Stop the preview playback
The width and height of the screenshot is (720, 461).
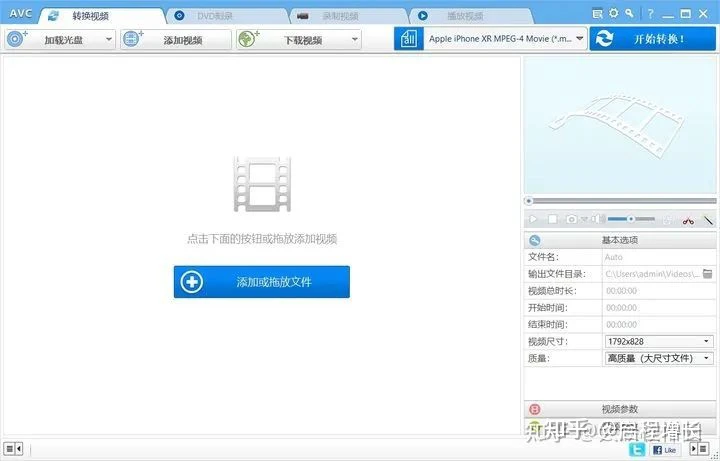tap(552, 219)
